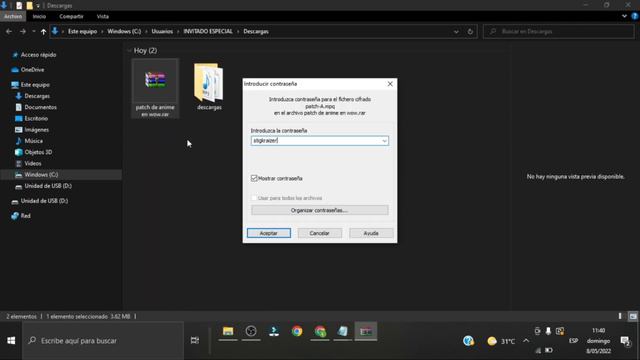
Task: Launch Chrome from the taskbar
Action: [x=297, y=331]
